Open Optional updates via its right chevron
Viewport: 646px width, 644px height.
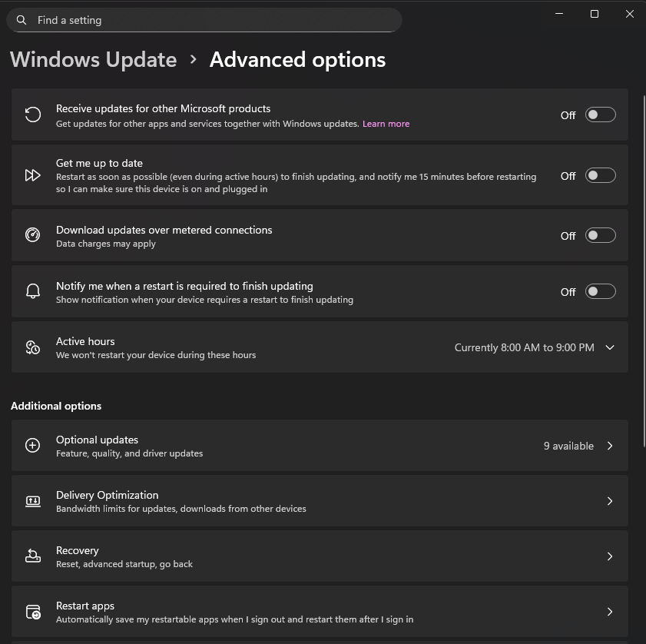tap(610, 446)
